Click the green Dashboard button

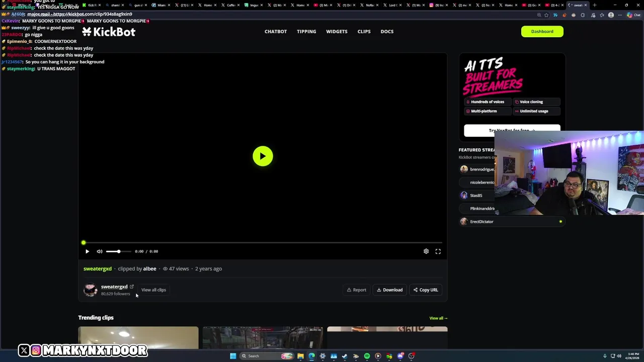click(x=542, y=31)
